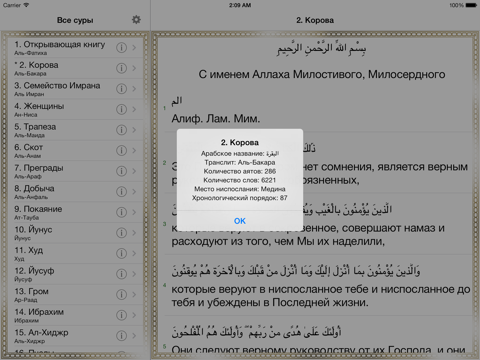Screen dimensions: 480x360
Task: Select surah 3. Семейство Имрана
Action: click(75, 89)
